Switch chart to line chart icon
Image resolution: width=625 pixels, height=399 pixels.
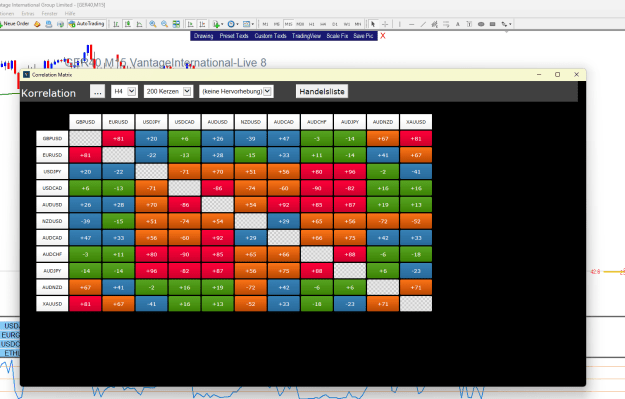tap(140, 24)
